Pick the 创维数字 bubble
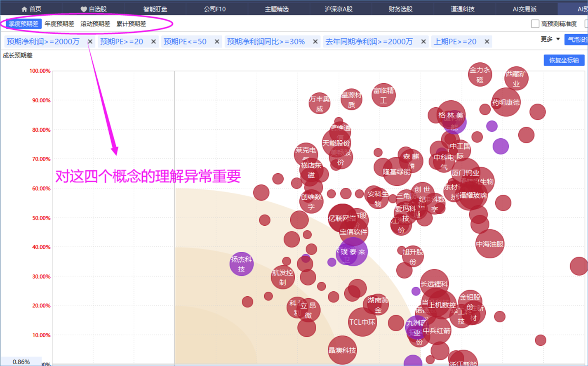This screenshot has height=366, width=588. click(311, 202)
